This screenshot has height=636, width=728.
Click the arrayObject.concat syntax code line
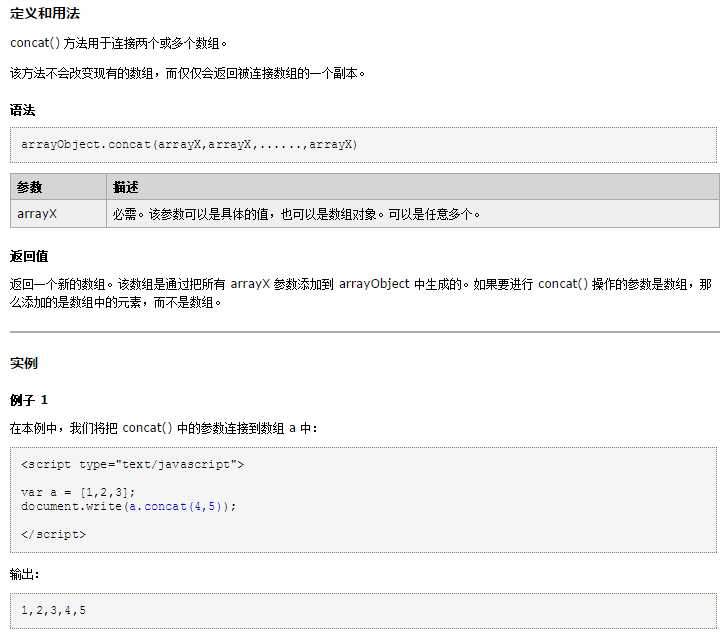pos(189,144)
